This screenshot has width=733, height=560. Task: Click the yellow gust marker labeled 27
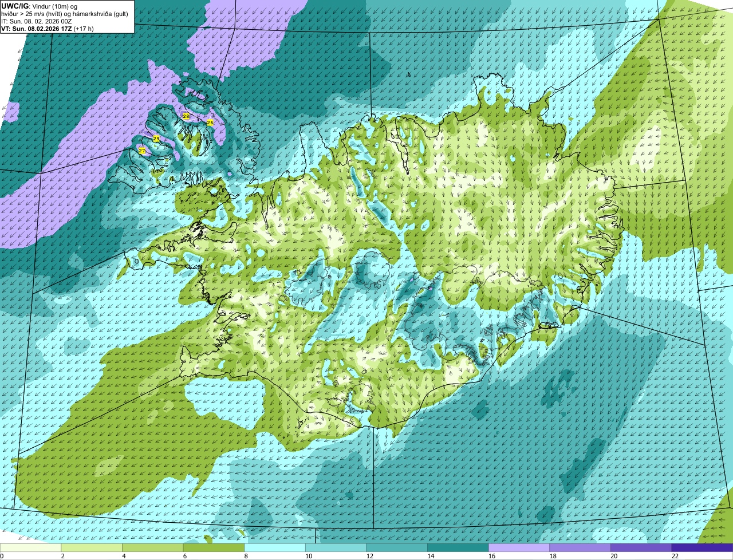142,151
